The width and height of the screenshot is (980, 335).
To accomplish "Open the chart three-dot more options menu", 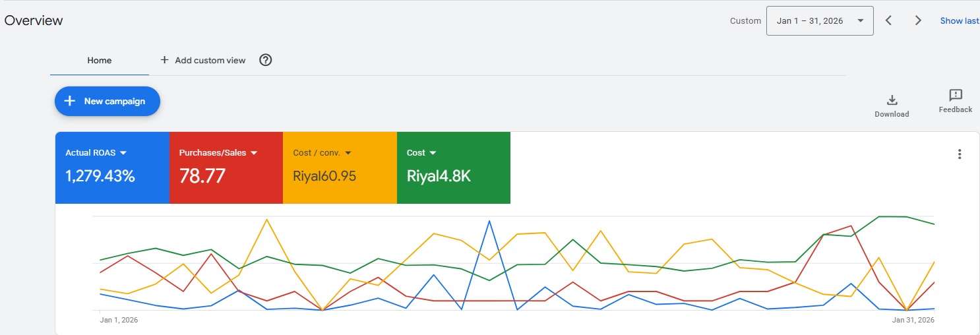I will click(959, 154).
